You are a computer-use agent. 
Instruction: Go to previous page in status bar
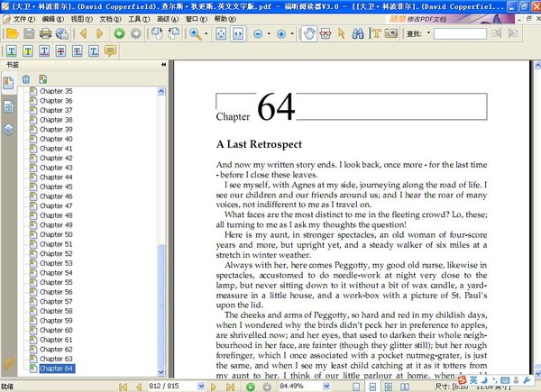pyautogui.click(x=139, y=387)
